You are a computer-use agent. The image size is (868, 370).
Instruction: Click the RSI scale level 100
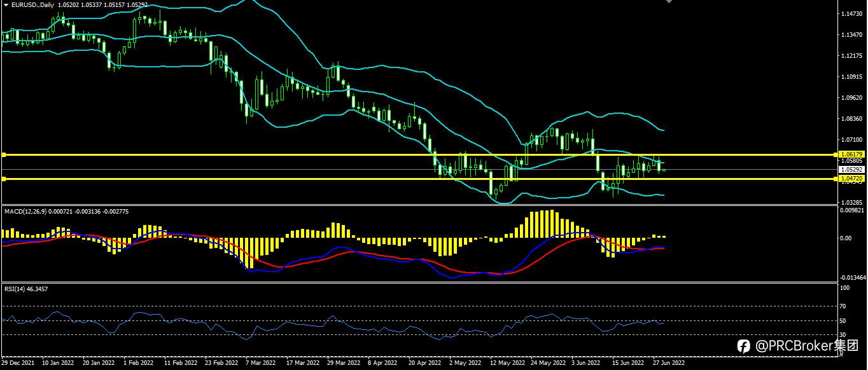(844, 288)
